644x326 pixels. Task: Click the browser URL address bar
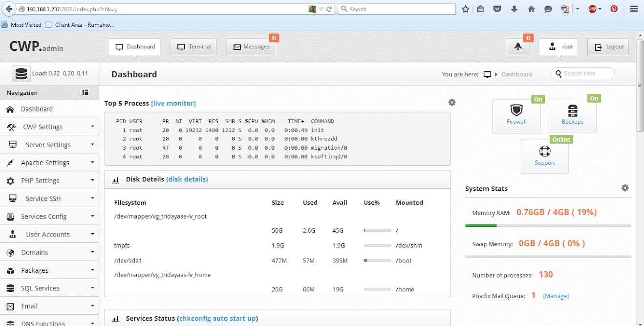click(x=166, y=9)
